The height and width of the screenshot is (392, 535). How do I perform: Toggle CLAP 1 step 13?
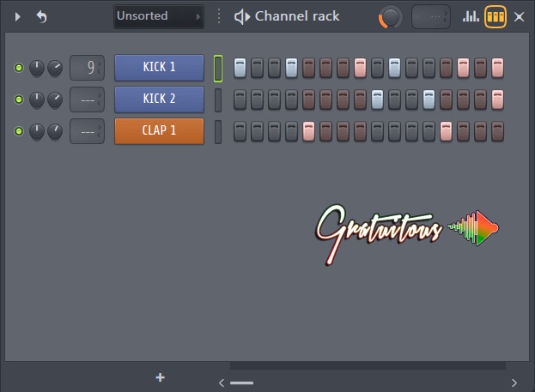(446, 131)
